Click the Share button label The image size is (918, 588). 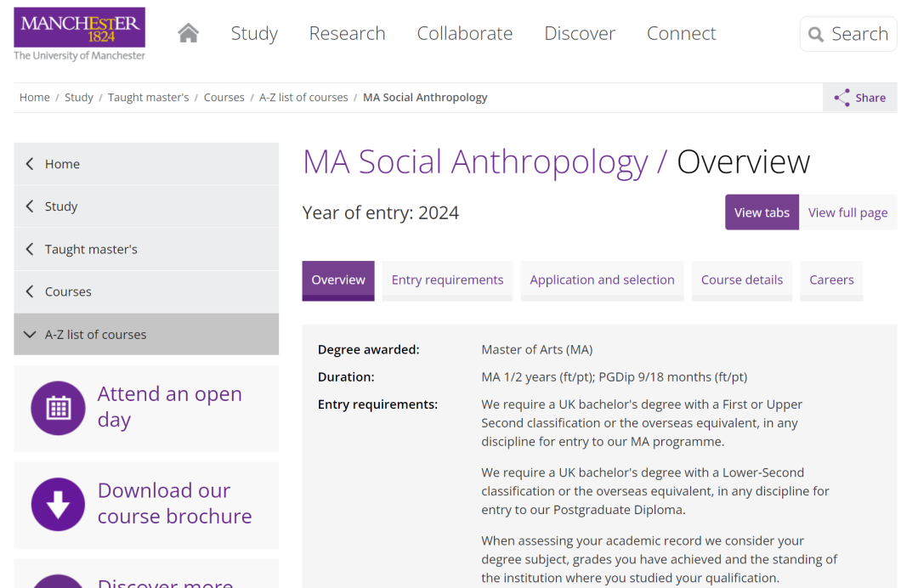pyautogui.click(x=870, y=98)
